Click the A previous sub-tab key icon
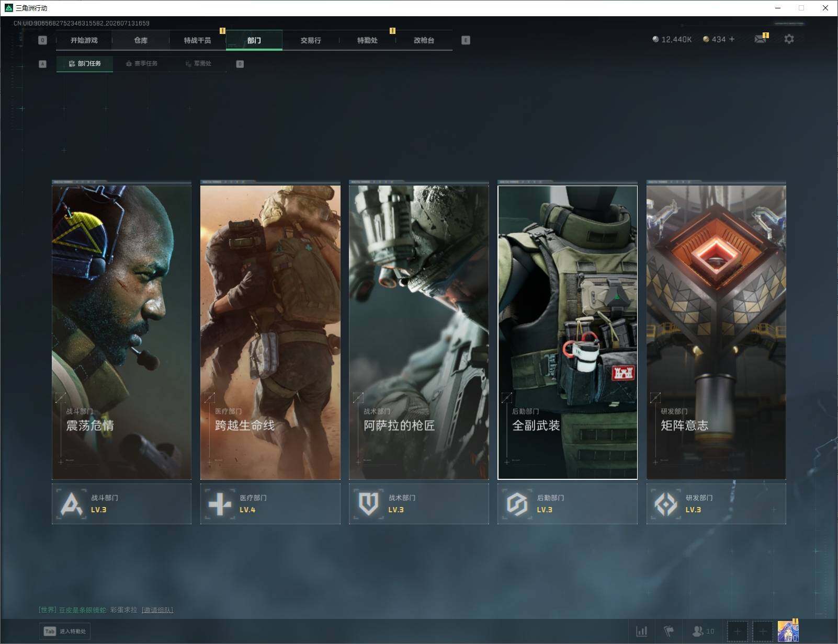 pos(43,64)
